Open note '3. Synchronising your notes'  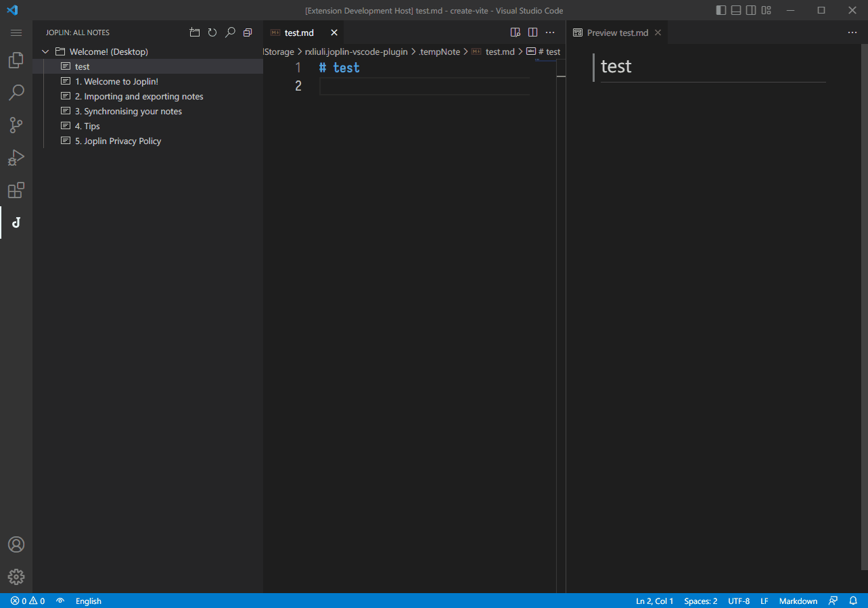click(x=147, y=111)
